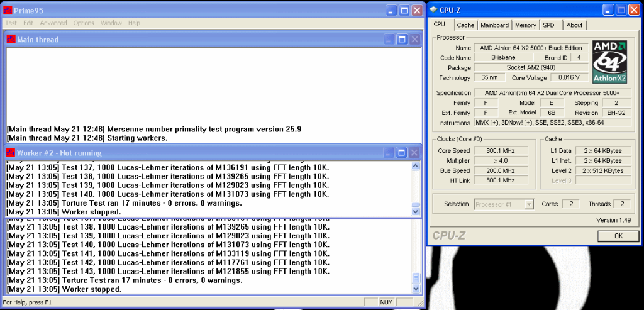
Task: Click the CPU-Z title bar icon
Action: point(434,10)
